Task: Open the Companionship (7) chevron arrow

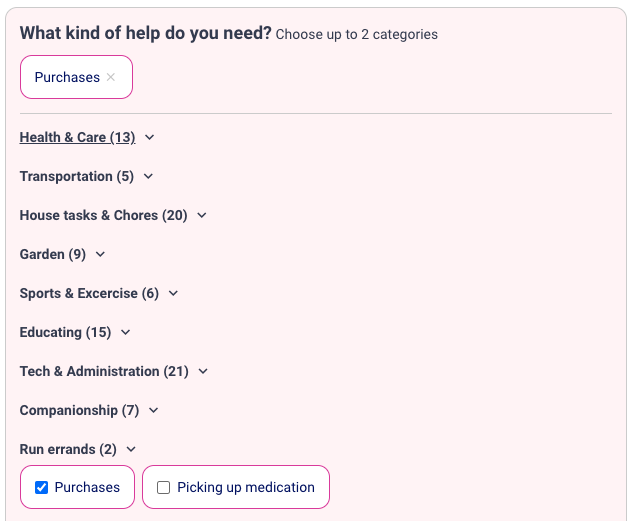Action: coord(153,411)
